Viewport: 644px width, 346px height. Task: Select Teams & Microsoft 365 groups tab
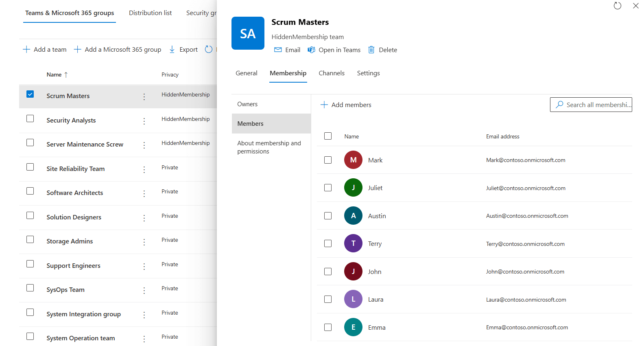pos(70,13)
